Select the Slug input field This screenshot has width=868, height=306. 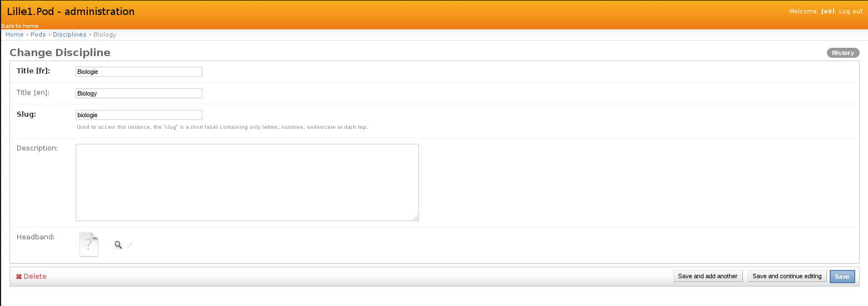(x=138, y=115)
